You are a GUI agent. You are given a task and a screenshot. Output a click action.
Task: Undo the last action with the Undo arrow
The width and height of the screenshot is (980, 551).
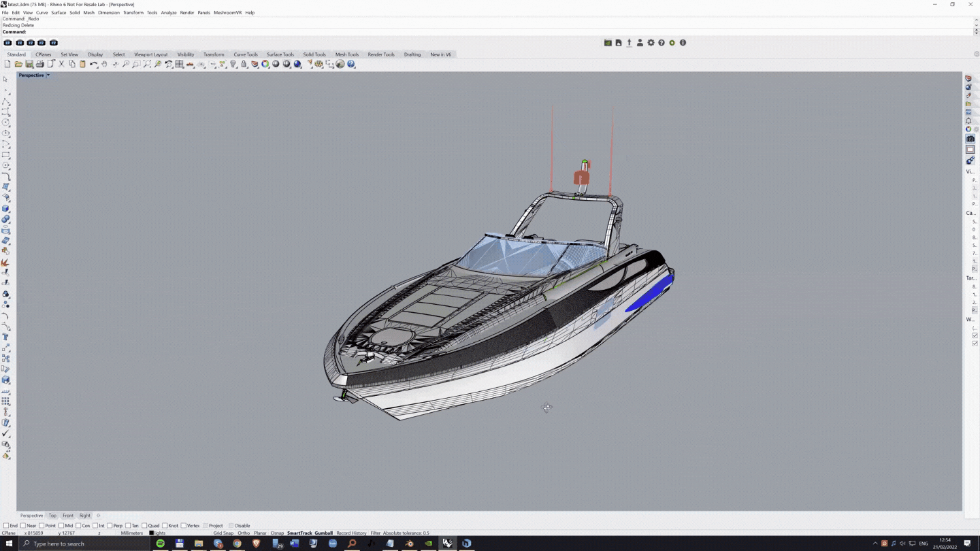pyautogui.click(x=93, y=64)
